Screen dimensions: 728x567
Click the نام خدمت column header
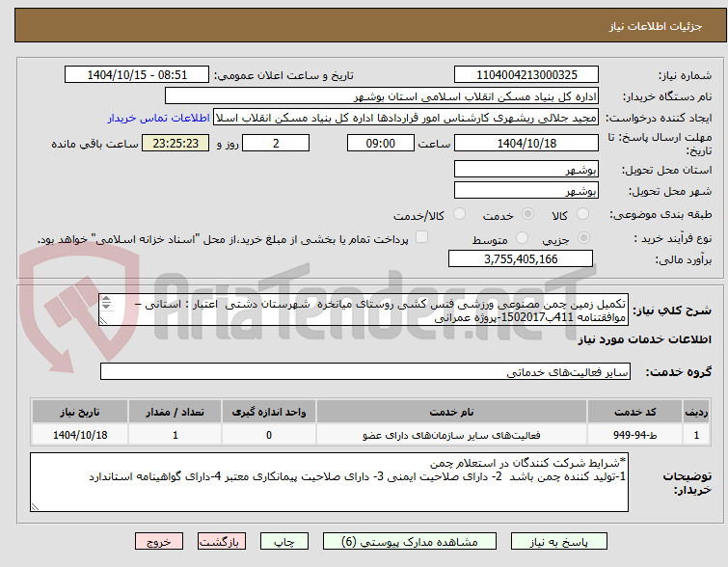[x=452, y=412]
